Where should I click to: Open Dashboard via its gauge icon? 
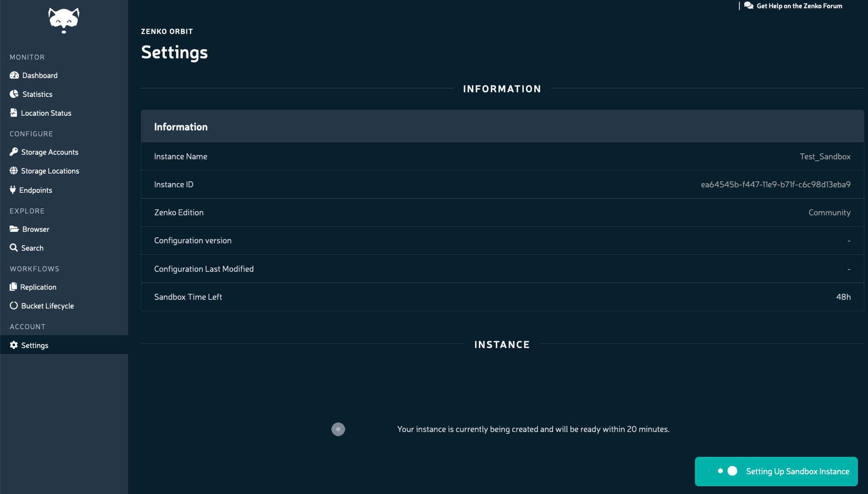[14, 75]
